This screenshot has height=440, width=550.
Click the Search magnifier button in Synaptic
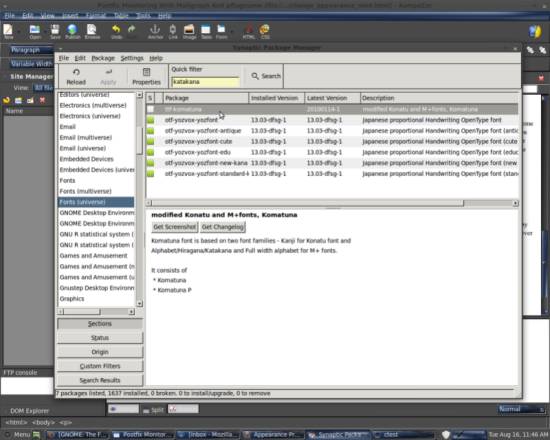coord(266,76)
